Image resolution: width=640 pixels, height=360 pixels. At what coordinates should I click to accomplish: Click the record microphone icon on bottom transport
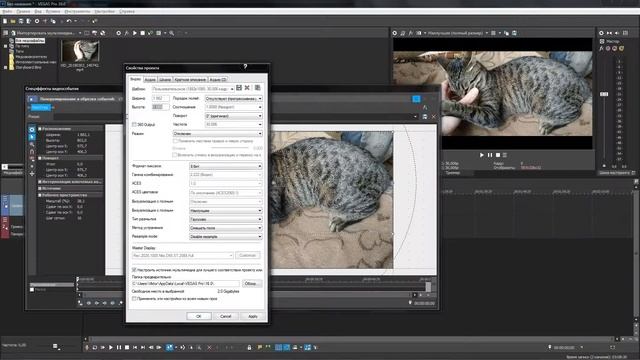[87, 347]
